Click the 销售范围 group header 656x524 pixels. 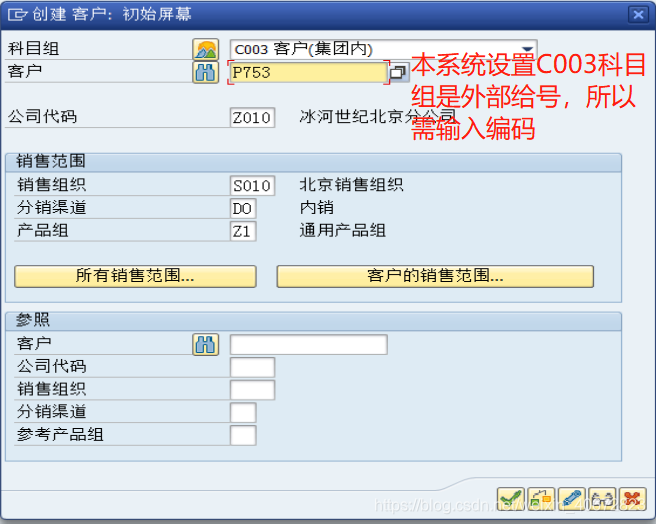tap(313, 162)
